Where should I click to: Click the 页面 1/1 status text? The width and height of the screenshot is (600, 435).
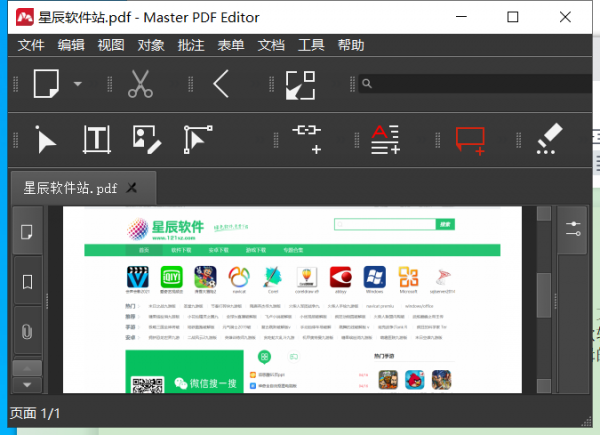point(35,413)
